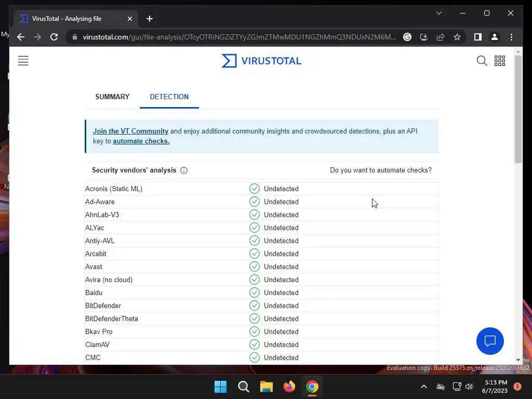Click the Google icon in address bar

(407, 37)
